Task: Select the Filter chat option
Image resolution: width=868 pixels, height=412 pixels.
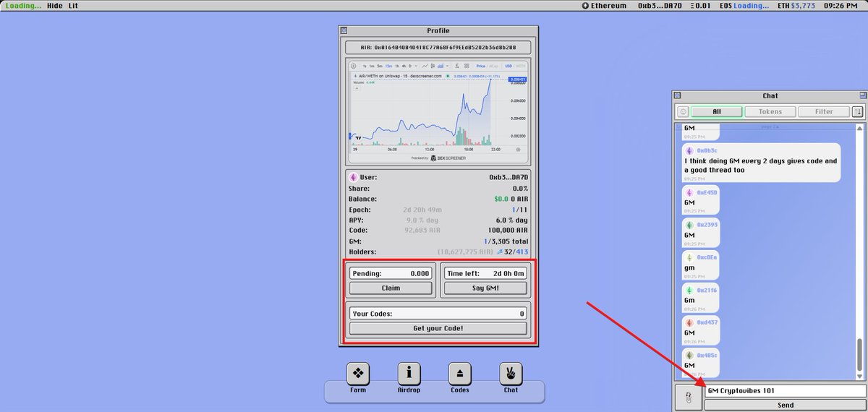Action: [x=824, y=112]
